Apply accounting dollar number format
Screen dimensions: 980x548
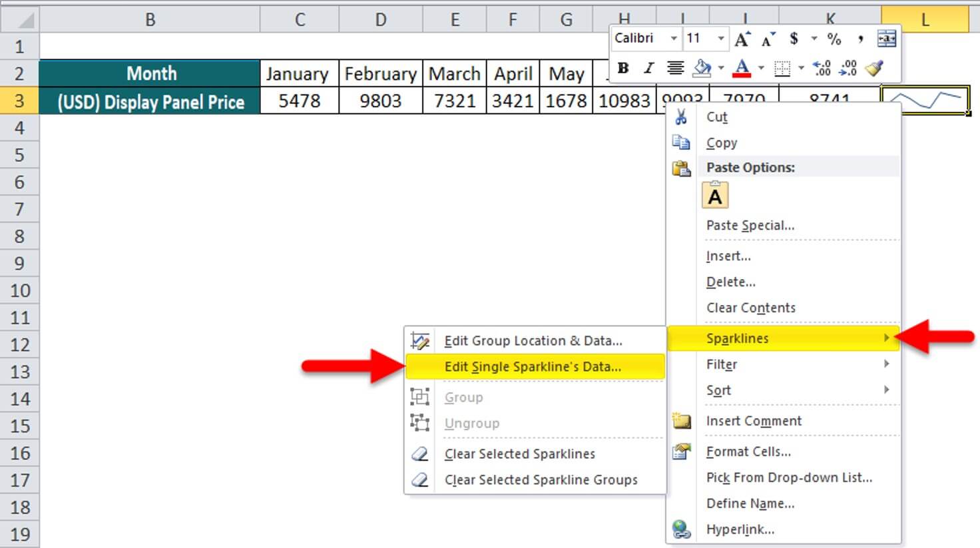pos(794,39)
